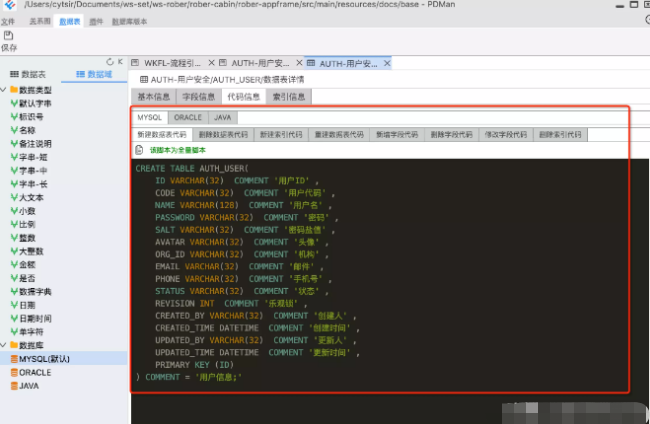Click the JAVA database icon in tree

click(x=13, y=384)
